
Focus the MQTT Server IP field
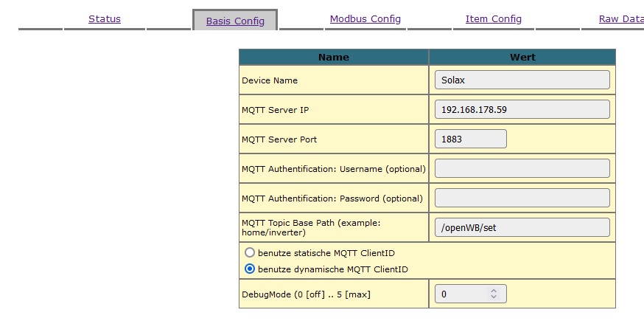(x=522, y=109)
